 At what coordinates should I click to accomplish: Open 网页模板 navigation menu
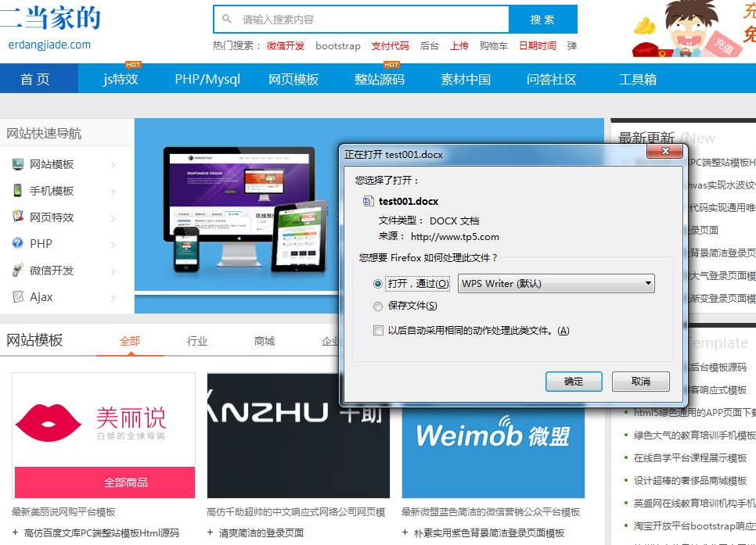293,78
